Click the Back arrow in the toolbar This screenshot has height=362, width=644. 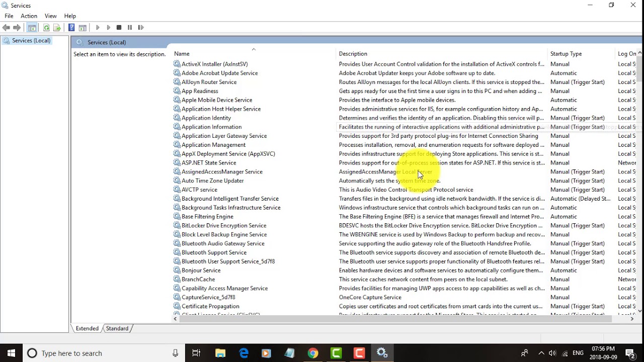6,28
